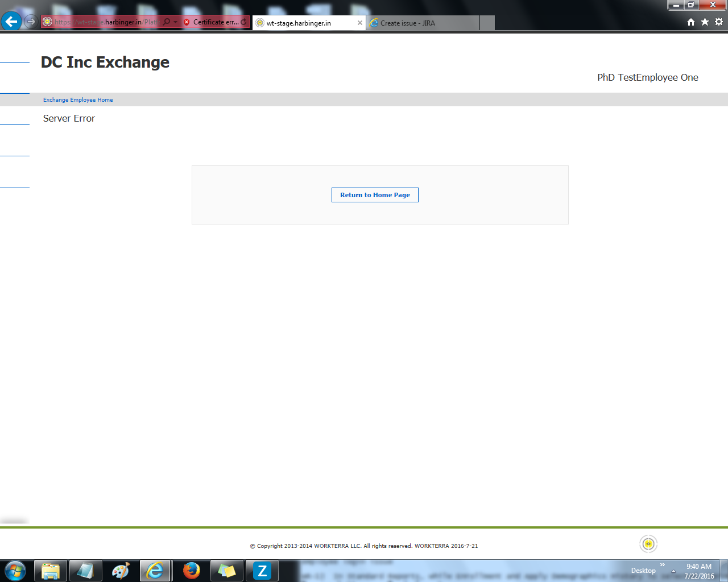Click the Return to Home Page button
The image size is (728, 582).
pos(375,195)
